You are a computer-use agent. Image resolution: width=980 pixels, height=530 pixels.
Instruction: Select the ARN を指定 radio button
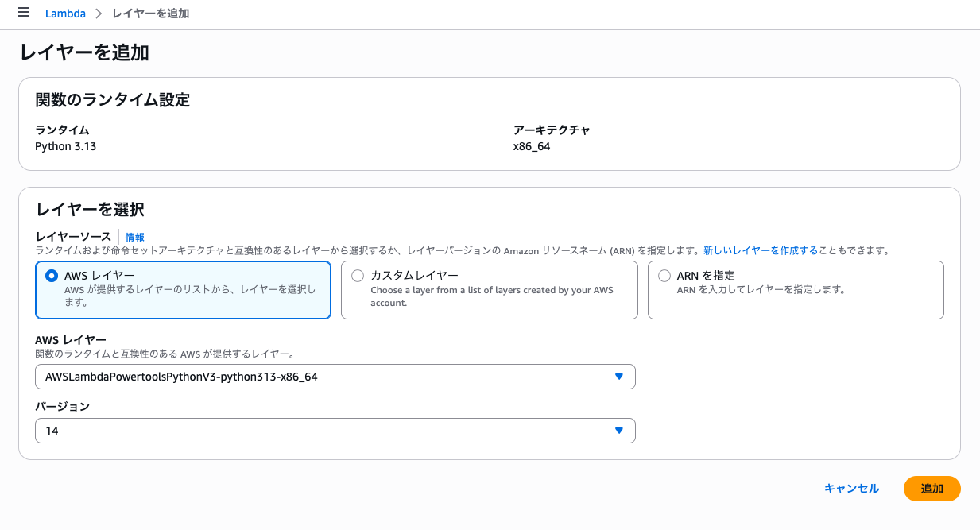pyautogui.click(x=664, y=276)
